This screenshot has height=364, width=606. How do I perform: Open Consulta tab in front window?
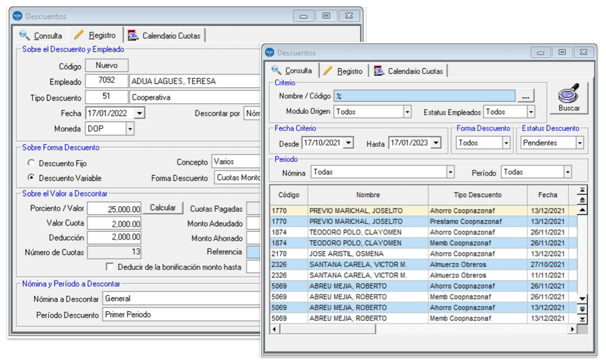point(292,71)
